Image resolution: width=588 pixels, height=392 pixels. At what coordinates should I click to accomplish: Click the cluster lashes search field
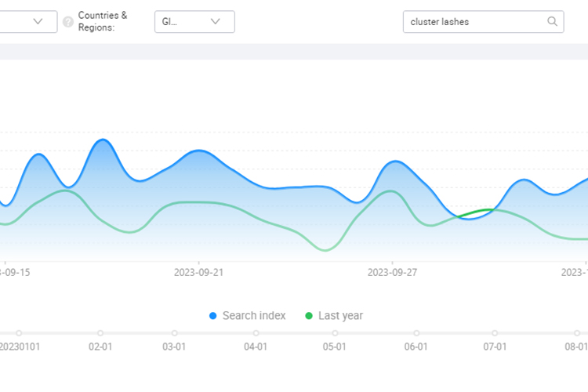tap(484, 22)
